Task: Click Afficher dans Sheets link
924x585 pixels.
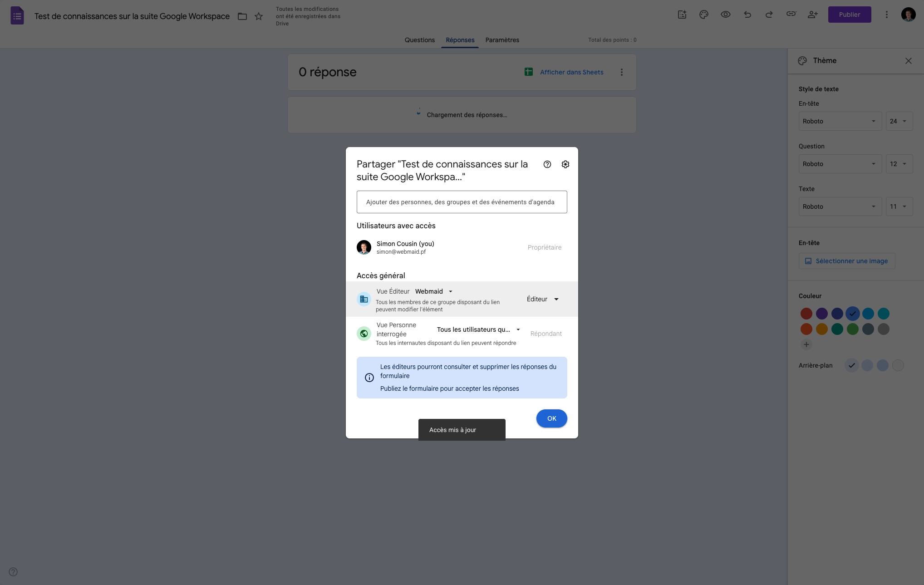Action: (x=572, y=72)
